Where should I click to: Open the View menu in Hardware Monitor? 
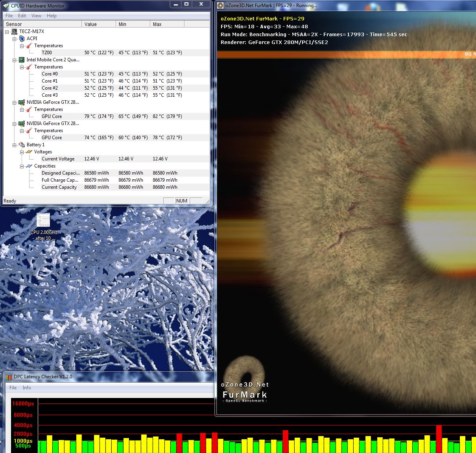[x=36, y=16]
